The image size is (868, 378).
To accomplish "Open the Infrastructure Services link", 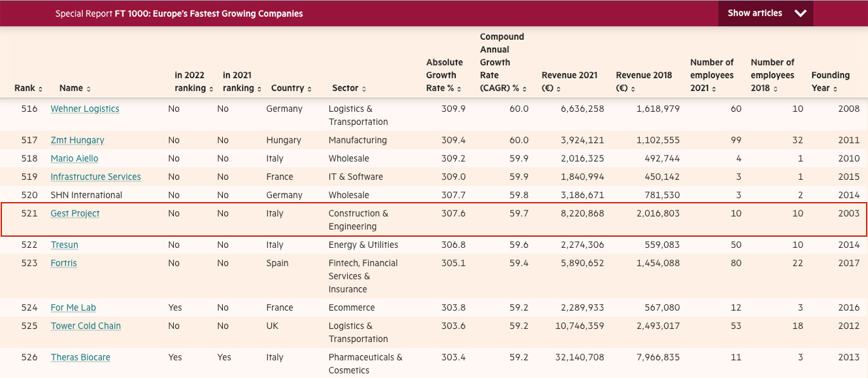I will (95, 177).
